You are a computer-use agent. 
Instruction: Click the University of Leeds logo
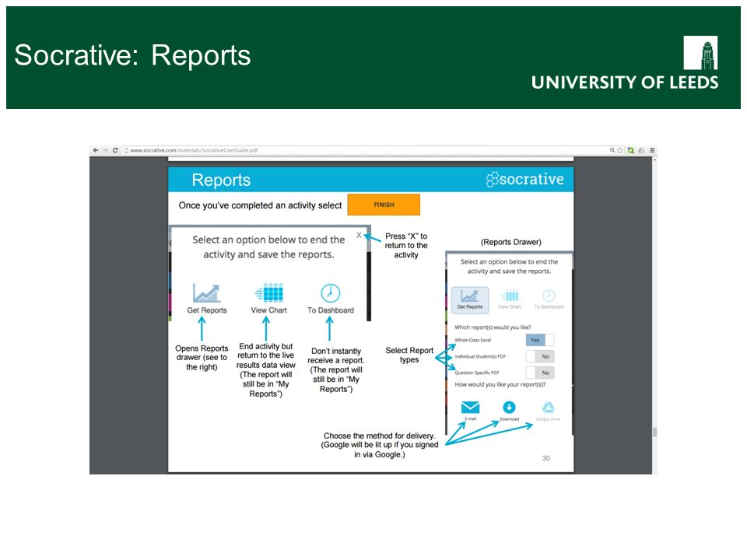coord(625,63)
